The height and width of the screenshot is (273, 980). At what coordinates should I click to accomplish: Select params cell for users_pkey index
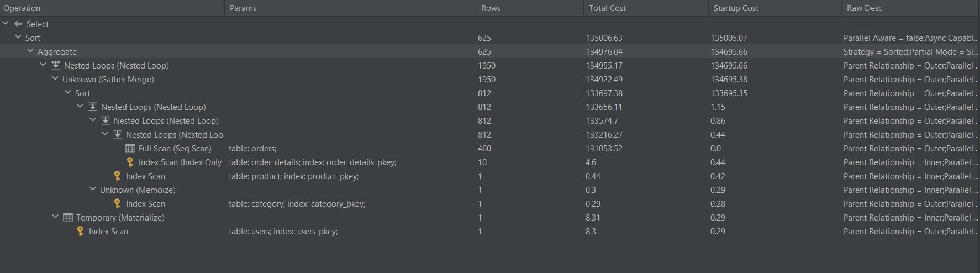coord(283,232)
